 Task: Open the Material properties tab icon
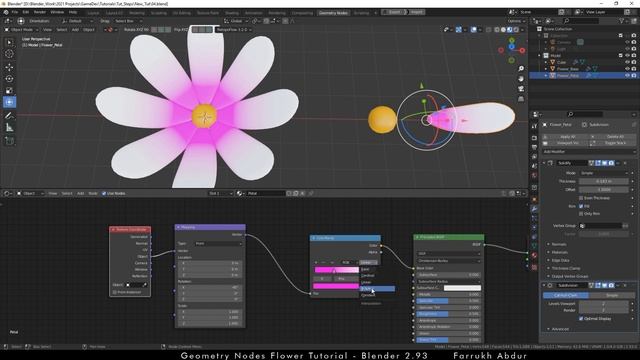click(534, 256)
